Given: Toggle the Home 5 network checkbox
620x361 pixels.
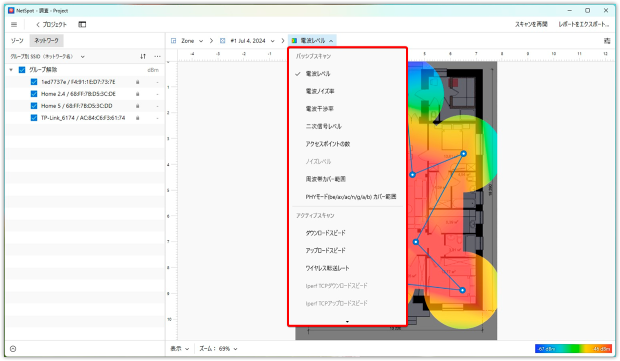Looking at the screenshot, I should [x=34, y=106].
